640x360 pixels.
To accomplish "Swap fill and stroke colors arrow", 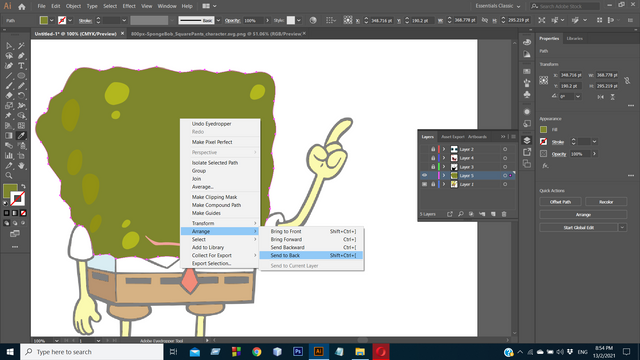I will [23, 187].
